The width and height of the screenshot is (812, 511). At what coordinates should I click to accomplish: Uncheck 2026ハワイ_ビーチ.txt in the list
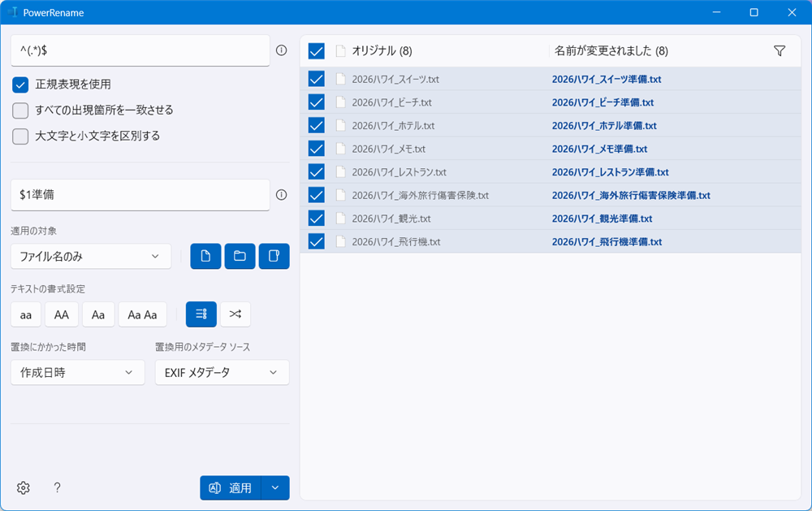[x=315, y=102]
